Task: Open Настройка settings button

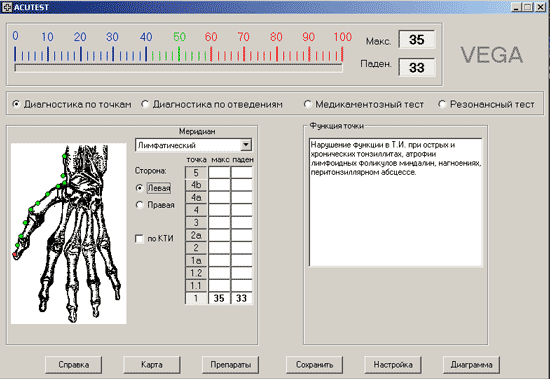Action: pyautogui.click(x=393, y=365)
